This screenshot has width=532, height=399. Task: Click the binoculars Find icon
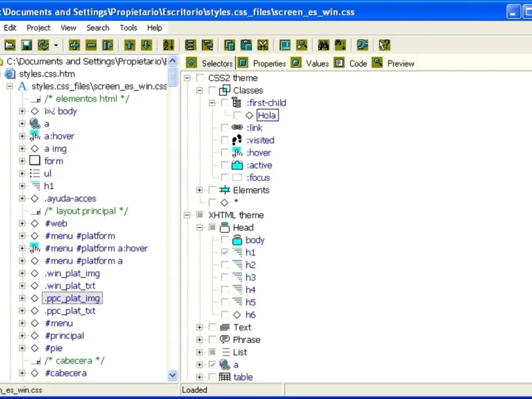pyautogui.click(x=323, y=45)
